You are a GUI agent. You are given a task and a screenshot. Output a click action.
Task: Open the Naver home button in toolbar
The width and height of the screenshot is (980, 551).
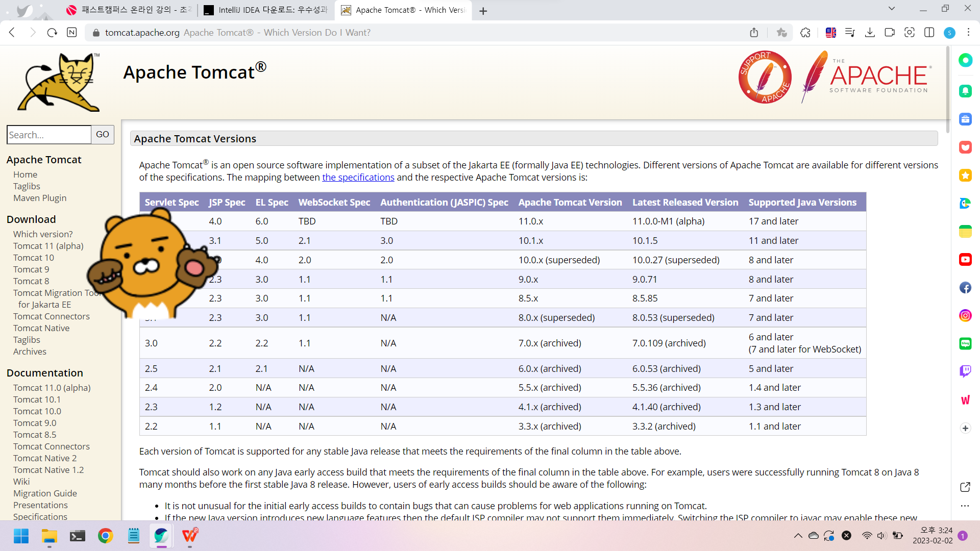point(72,33)
